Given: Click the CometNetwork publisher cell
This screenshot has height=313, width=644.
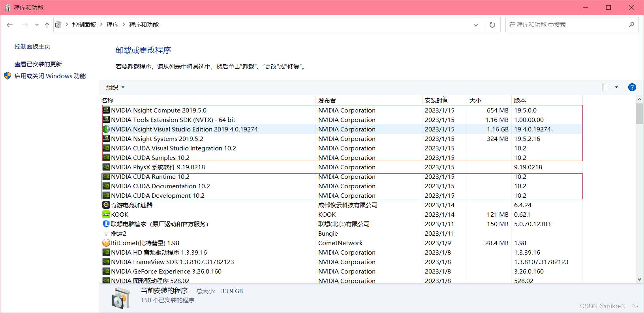Looking at the screenshot, I should [x=340, y=243].
